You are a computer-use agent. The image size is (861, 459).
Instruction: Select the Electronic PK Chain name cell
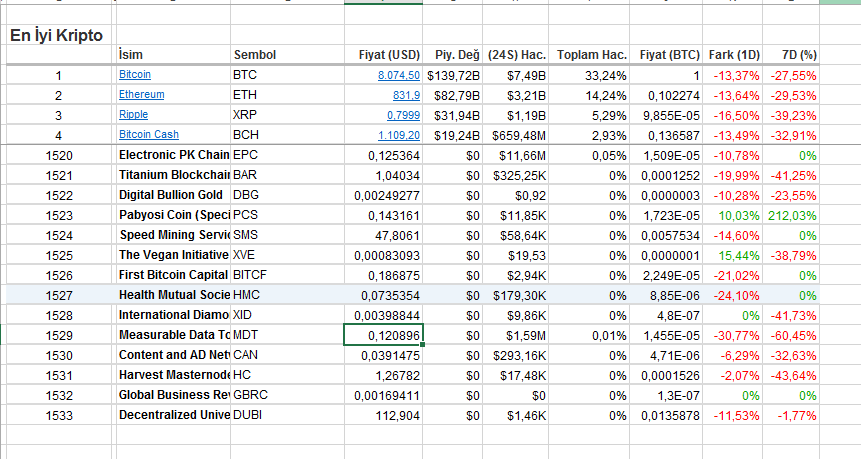pyautogui.click(x=173, y=155)
